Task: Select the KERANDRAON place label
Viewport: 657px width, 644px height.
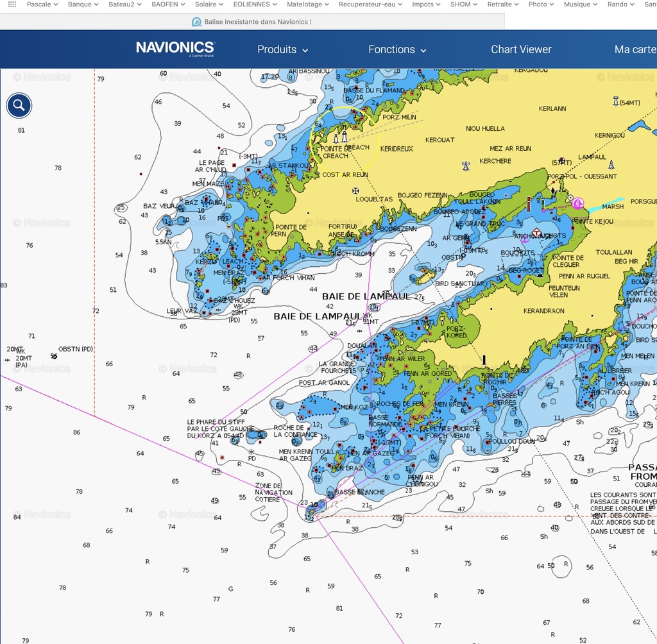Action: [544, 311]
